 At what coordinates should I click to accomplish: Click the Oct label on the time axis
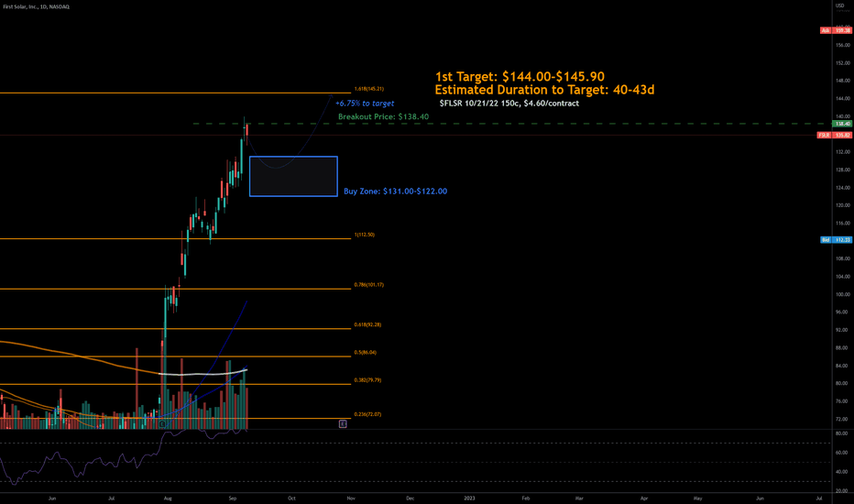[291, 498]
